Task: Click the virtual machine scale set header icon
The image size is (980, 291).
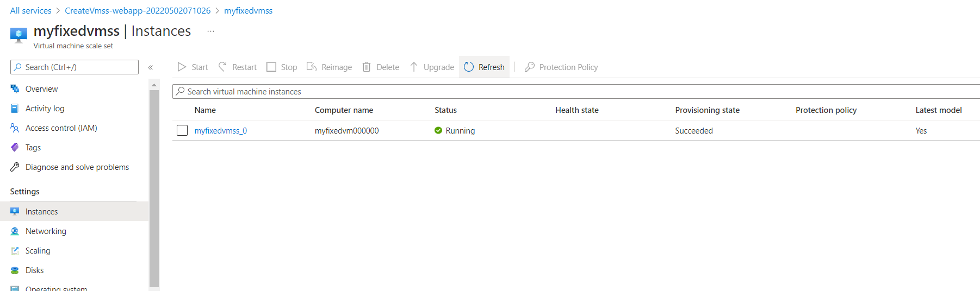Action: 18,36
